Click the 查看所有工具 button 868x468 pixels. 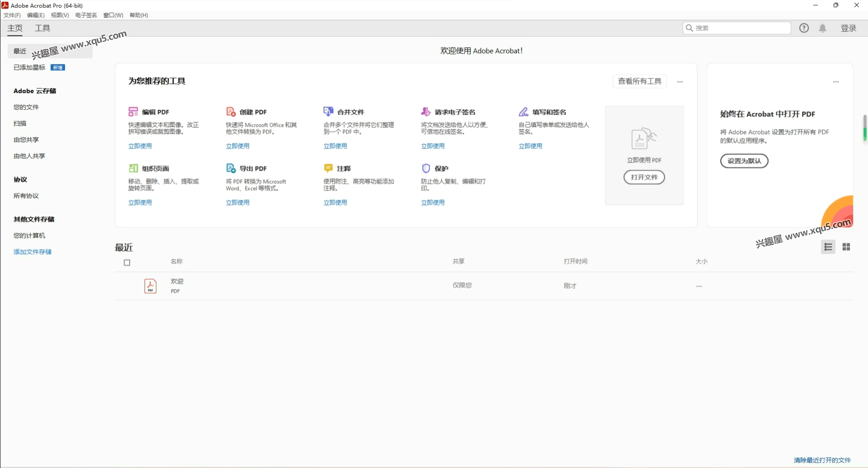coord(640,81)
